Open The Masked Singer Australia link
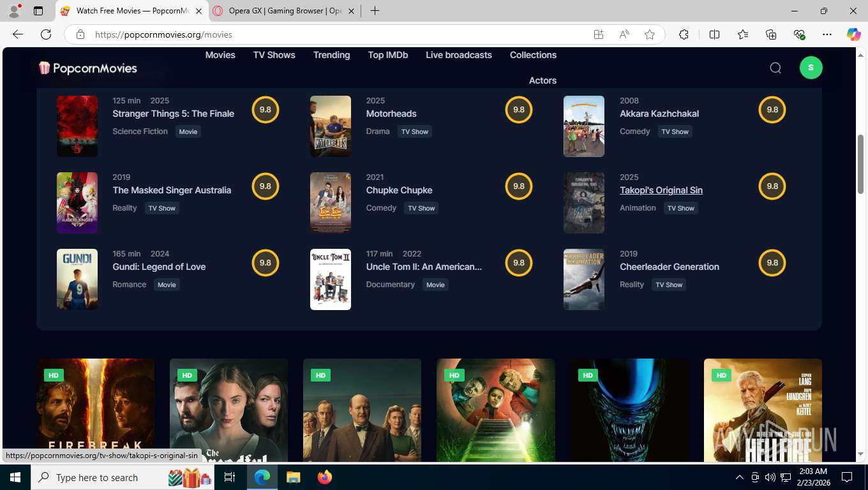Viewport: 868px width, 490px height. pos(172,190)
